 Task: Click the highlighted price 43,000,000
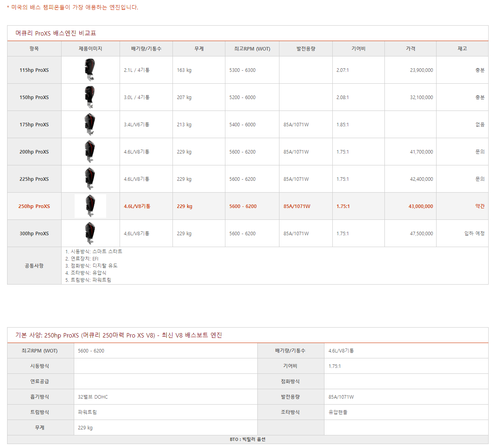[x=421, y=206]
